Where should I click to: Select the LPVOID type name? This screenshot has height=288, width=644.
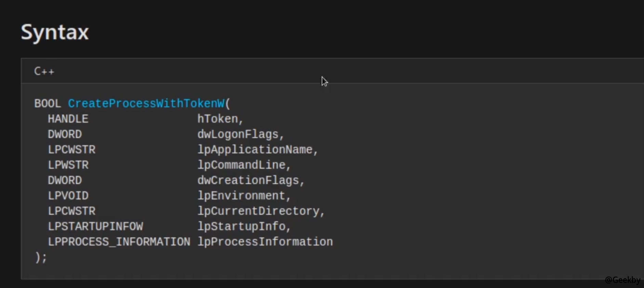(x=68, y=196)
